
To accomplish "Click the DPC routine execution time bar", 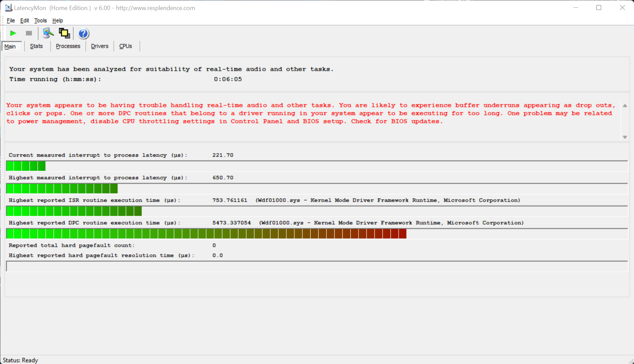I will (x=206, y=234).
